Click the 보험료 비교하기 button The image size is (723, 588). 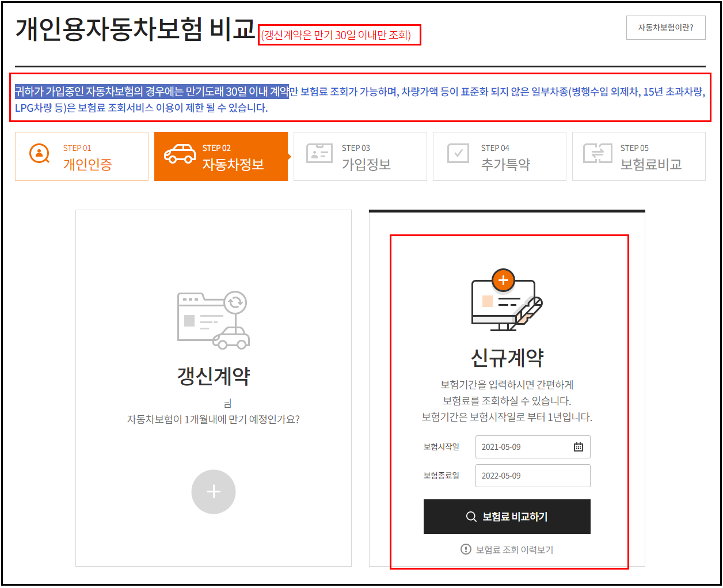pos(507,517)
